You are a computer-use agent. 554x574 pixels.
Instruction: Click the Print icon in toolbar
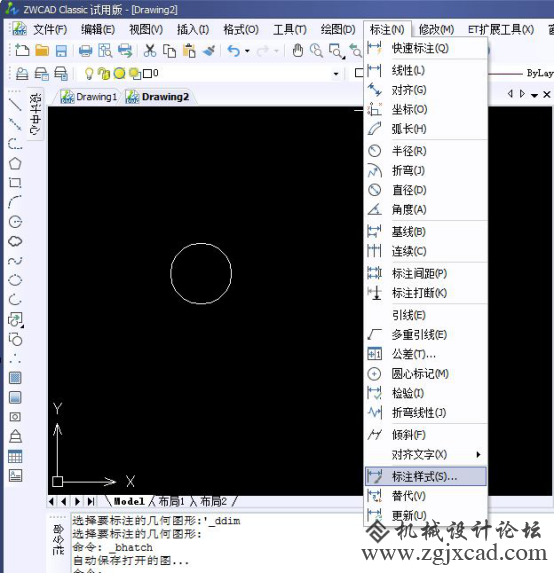point(86,51)
